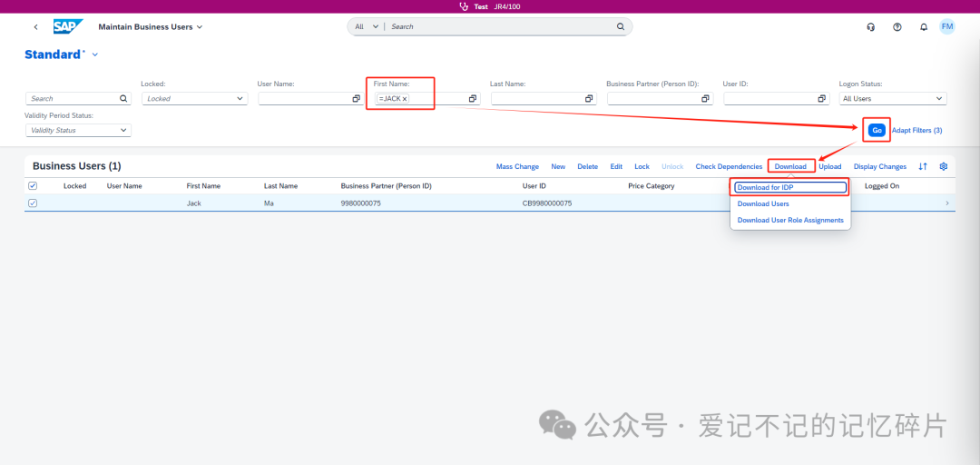The height and width of the screenshot is (465, 980).
Task: Open value help for Last Name
Action: coord(589,98)
